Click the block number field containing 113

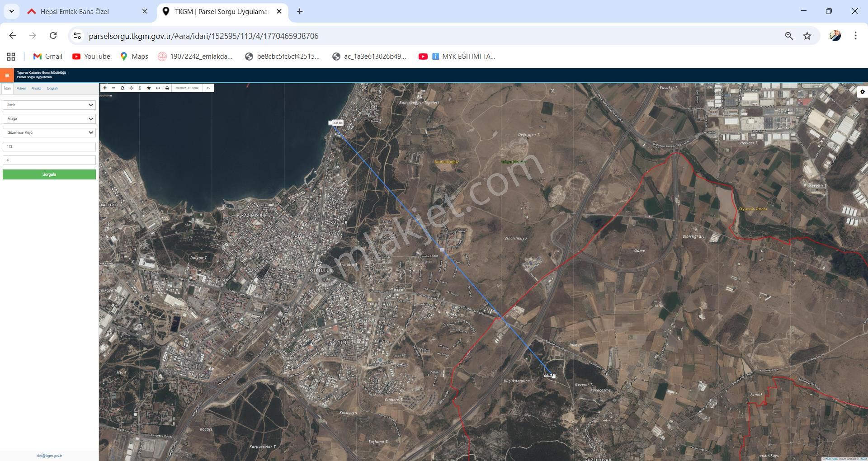[49, 146]
